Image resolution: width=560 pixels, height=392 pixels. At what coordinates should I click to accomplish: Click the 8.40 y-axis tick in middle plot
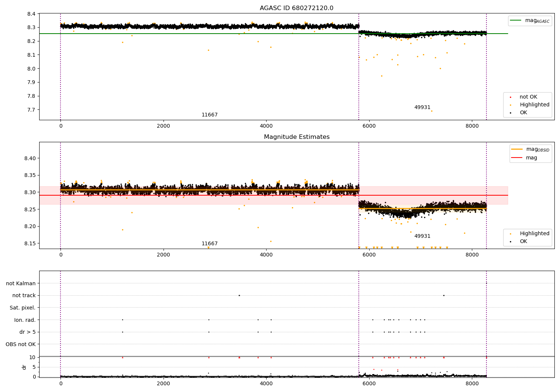[x=30, y=158]
